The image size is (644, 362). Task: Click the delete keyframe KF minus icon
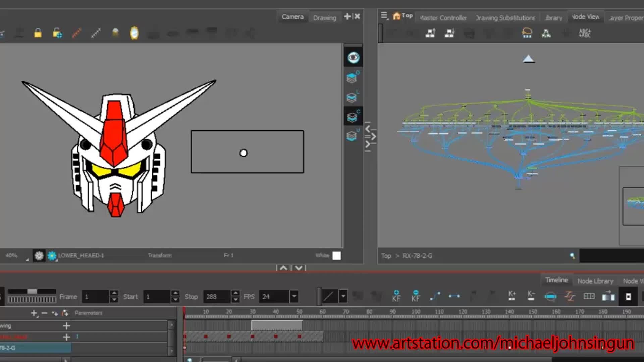(x=416, y=296)
